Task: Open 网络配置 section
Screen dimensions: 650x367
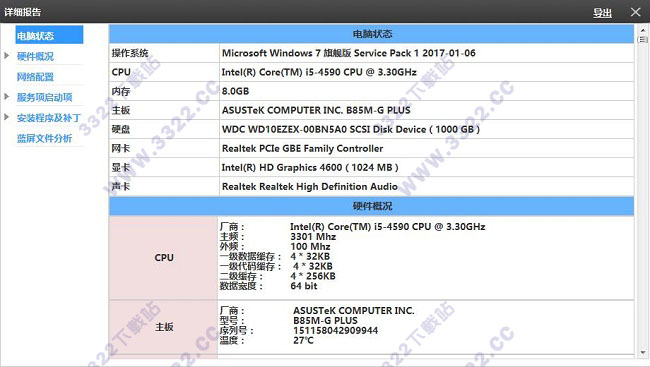Action: pyautogui.click(x=35, y=77)
